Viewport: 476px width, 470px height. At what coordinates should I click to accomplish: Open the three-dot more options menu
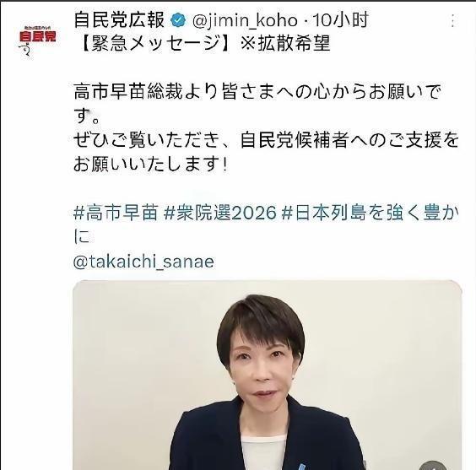pos(452,20)
